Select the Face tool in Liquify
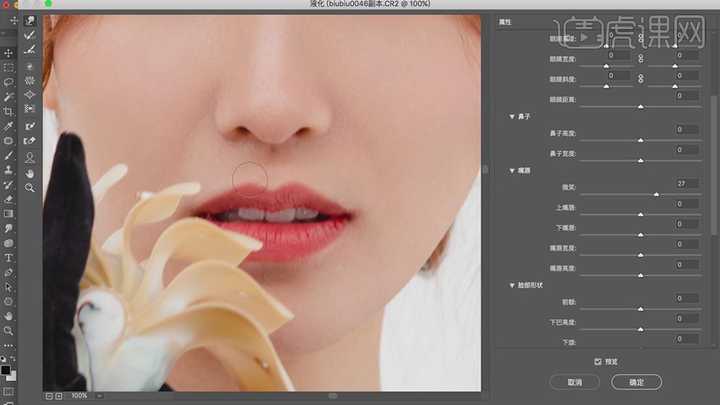Image resolution: width=720 pixels, height=405 pixels. (x=30, y=158)
